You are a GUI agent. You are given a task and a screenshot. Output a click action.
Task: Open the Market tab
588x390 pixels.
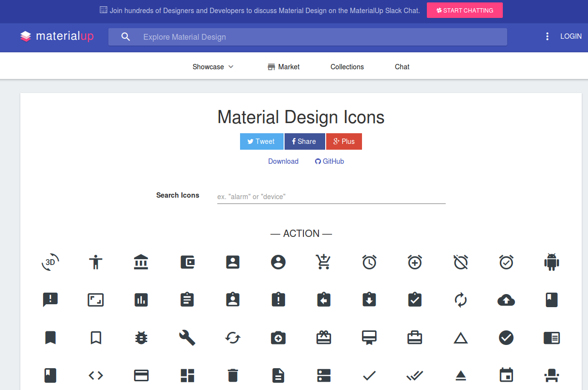coord(284,67)
